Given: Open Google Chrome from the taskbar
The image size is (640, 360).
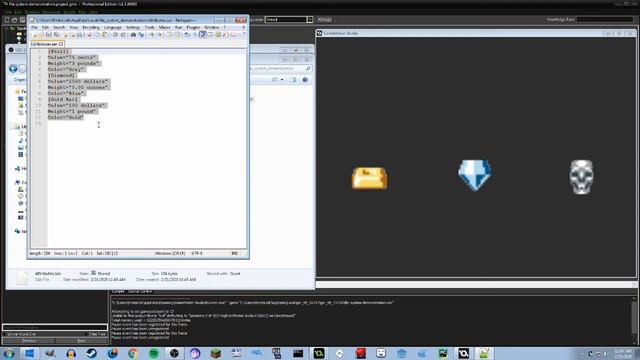Looking at the screenshot, I should [x=133, y=353].
